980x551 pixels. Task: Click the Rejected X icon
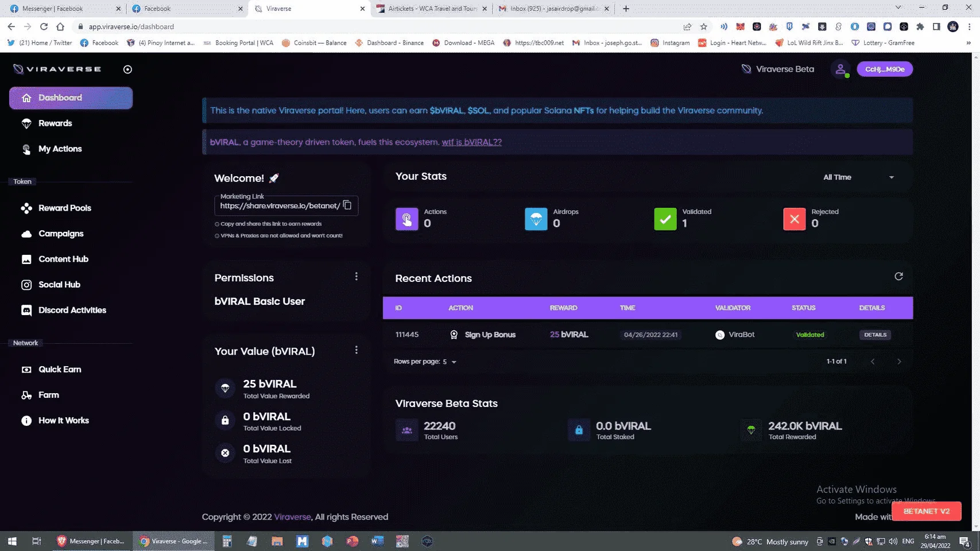point(794,219)
